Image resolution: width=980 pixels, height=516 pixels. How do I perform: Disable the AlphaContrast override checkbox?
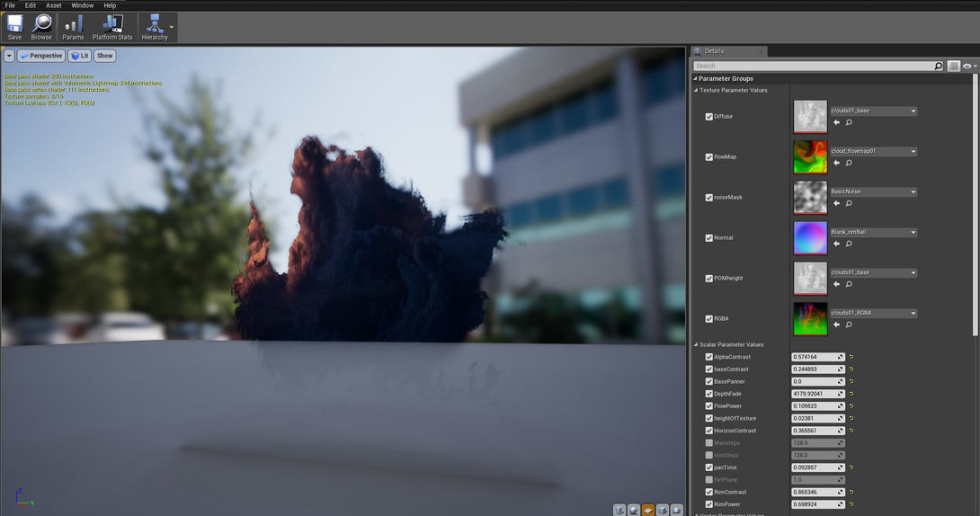(708, 357)
